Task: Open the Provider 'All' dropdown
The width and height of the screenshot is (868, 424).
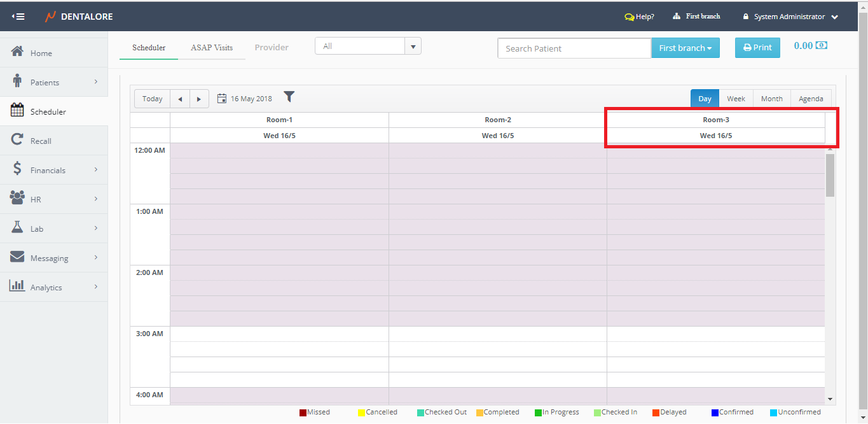Action: [413, 46]
